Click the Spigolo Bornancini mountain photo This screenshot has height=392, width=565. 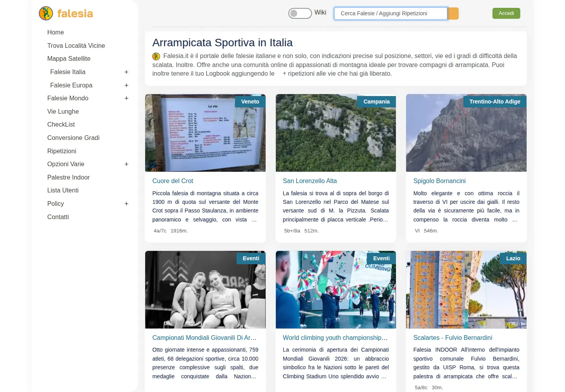click(x=466, y=133)
